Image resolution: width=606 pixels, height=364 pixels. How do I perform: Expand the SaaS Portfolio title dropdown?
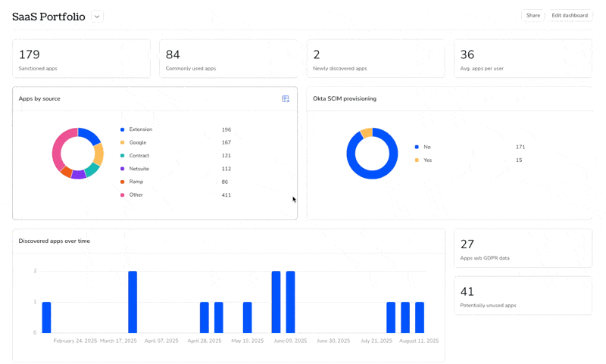click(x=97, y=17)
